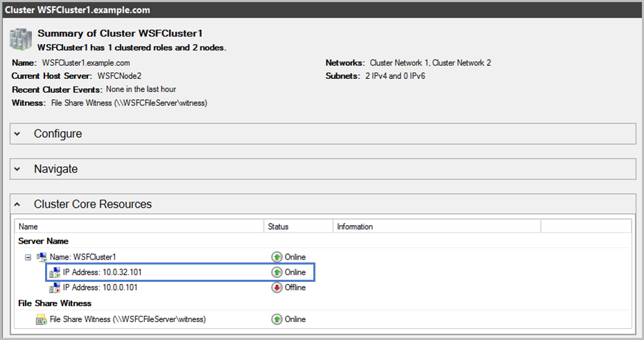Image resolution: width=644 pixels, height=340 pixels.
Task: Click the red Offline status icon
Action: (277, 287)
